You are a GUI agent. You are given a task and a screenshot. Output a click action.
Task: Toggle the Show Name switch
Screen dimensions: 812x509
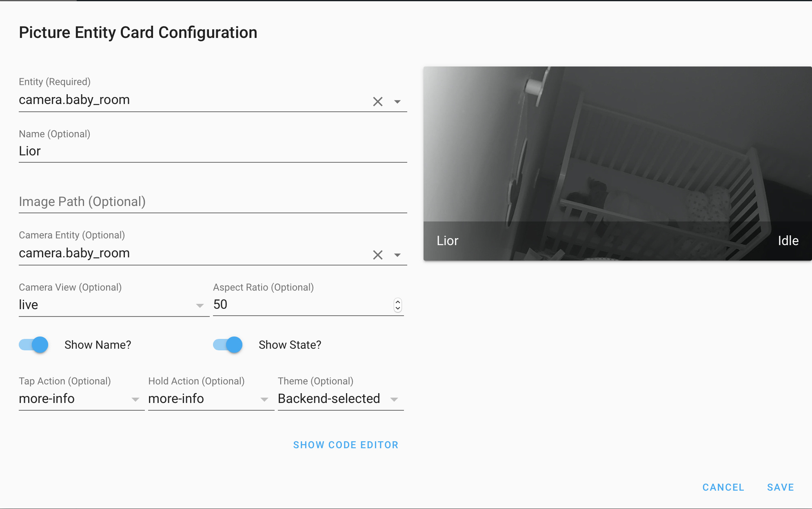click(34, 345)
